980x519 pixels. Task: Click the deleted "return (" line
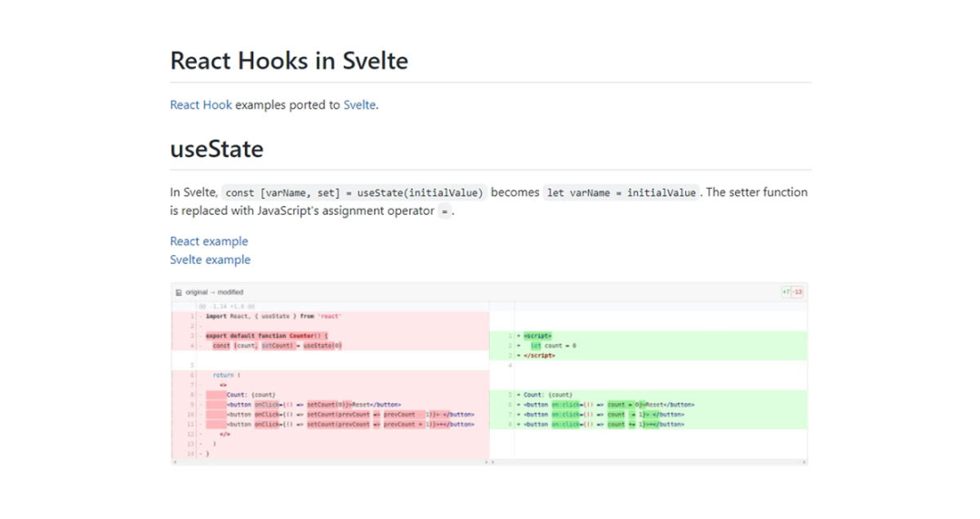pos(226,375)
